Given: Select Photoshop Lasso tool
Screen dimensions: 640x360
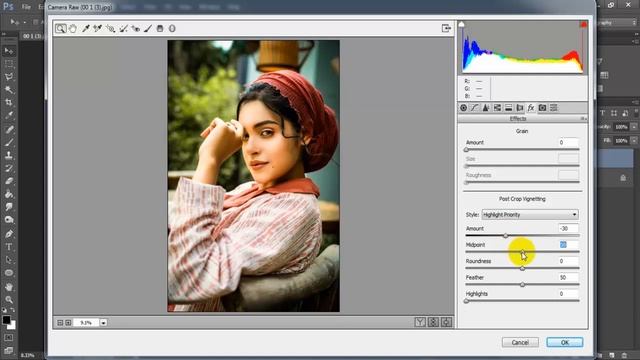Looking at the screenshot, I should 9,77.
